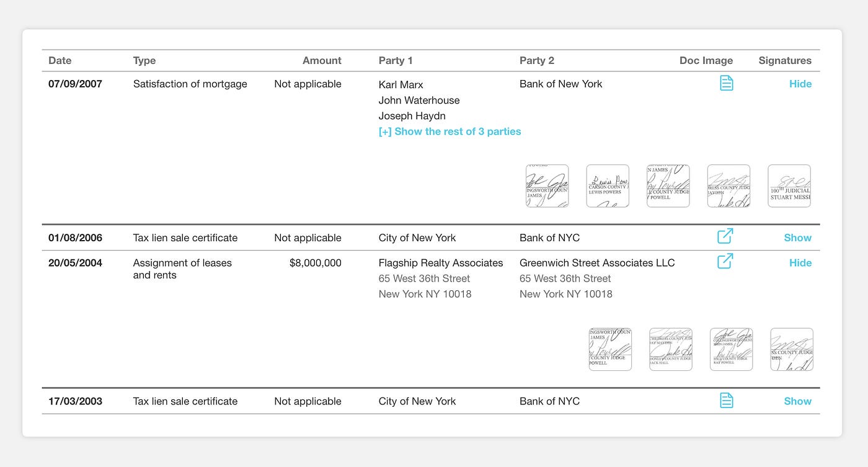Select the City of New York party
The width and height of the screenshot is (868, 467).
[417, 237]
